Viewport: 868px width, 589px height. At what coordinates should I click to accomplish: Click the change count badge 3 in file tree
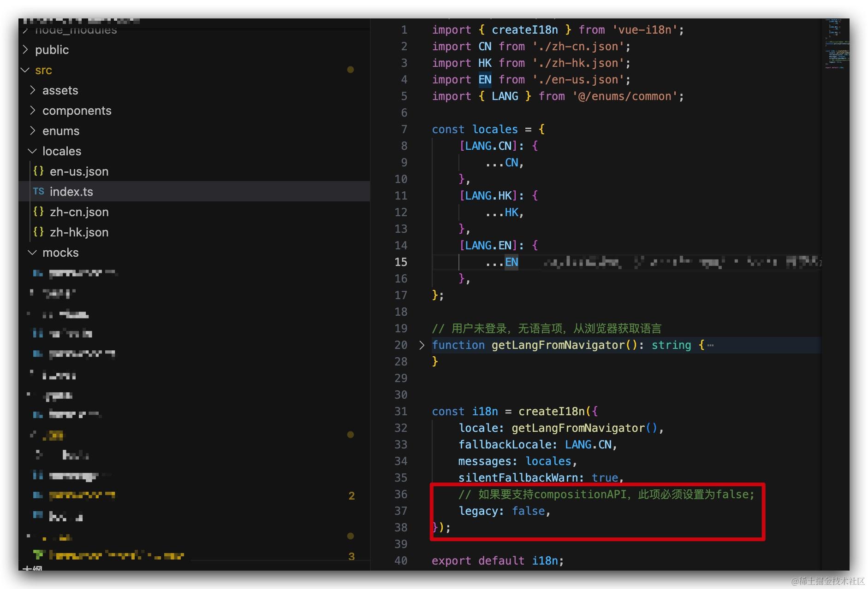[351, 556]
